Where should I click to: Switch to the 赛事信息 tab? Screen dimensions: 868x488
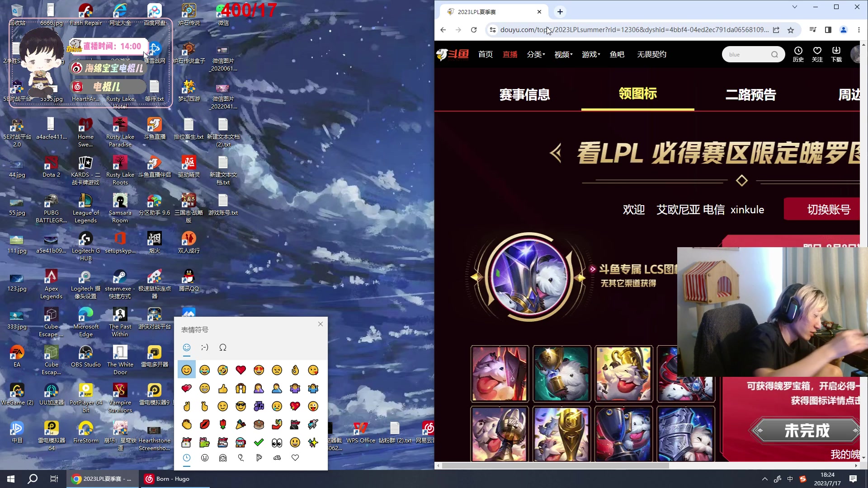pos(524,94)
